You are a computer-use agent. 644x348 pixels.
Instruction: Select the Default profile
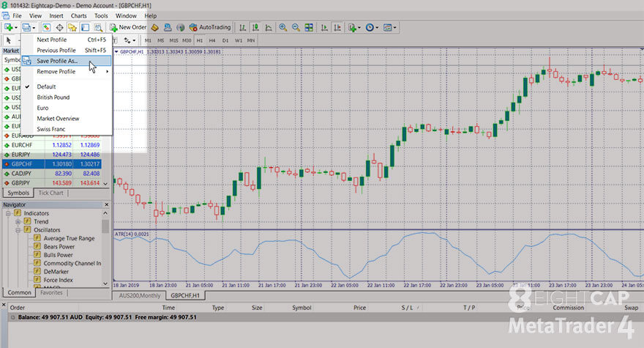coord(67,86)
